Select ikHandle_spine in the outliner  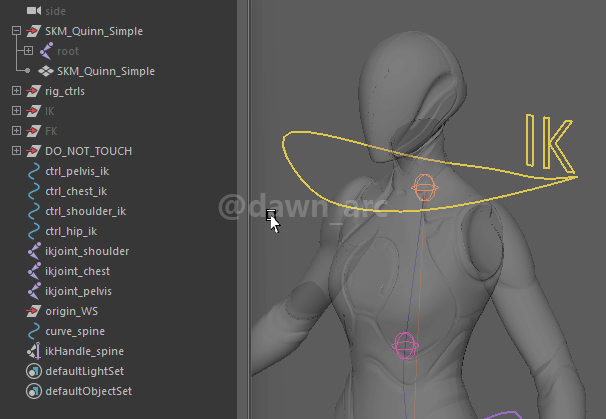(84, 351)
